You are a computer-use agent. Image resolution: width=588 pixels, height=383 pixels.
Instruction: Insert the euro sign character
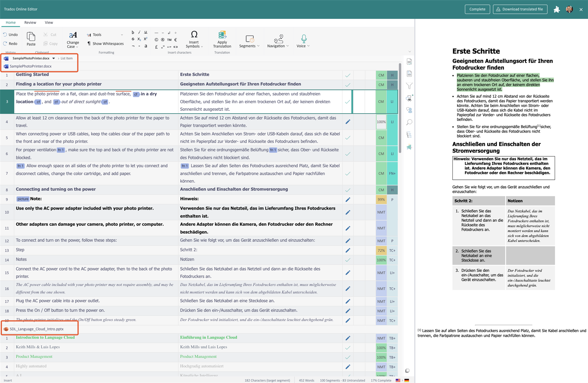pos(175,40)
